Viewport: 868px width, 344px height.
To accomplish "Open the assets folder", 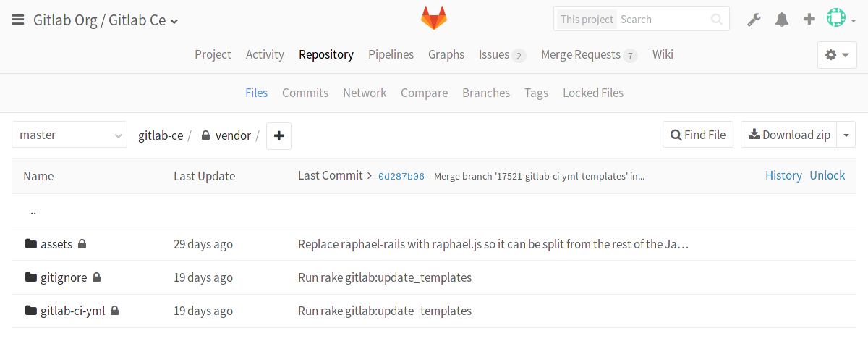I will coord(56,244).
